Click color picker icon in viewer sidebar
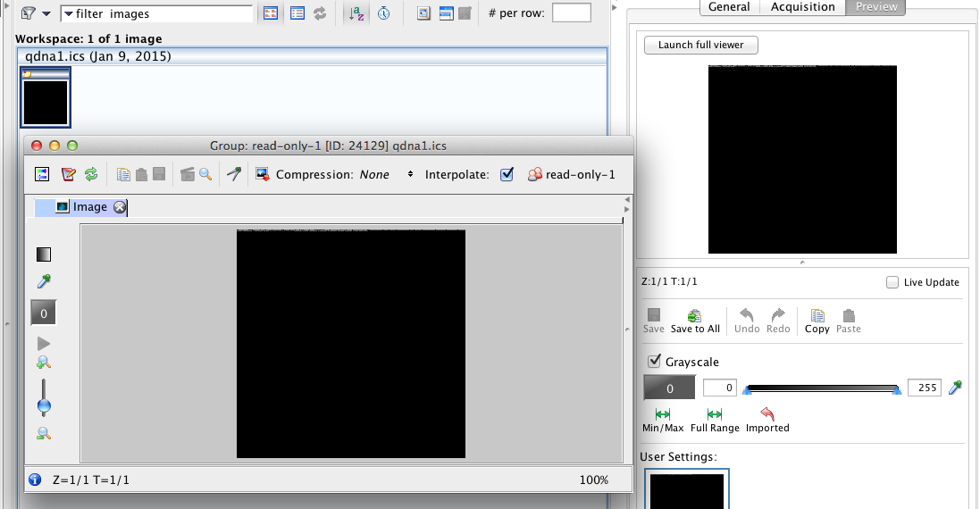980x509 pixels. coord(44,282)
